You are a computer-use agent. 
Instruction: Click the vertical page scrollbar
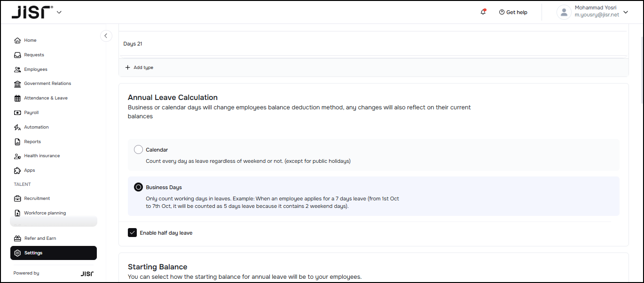coord(641,70)
